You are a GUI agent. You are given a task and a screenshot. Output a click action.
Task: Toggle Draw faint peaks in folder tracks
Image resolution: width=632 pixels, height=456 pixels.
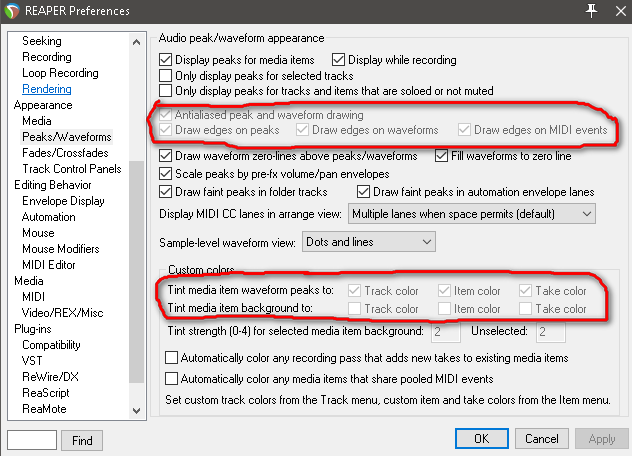click(166, 192)
